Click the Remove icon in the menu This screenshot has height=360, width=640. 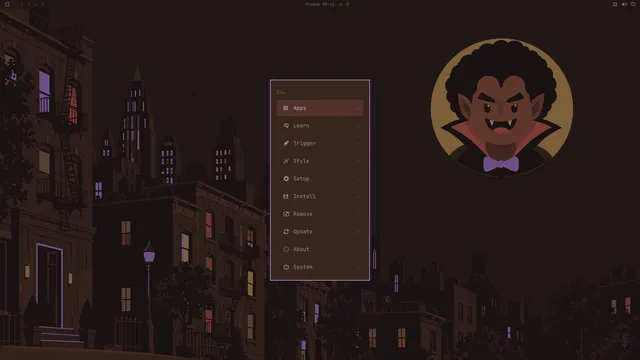pyautogui.click(x=286, y=214)
